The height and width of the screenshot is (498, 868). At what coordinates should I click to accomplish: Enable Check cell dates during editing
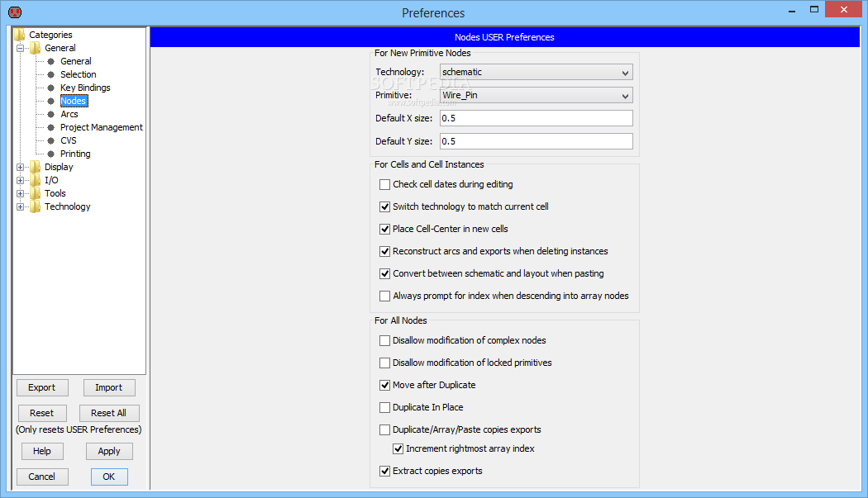click(384, 184)
